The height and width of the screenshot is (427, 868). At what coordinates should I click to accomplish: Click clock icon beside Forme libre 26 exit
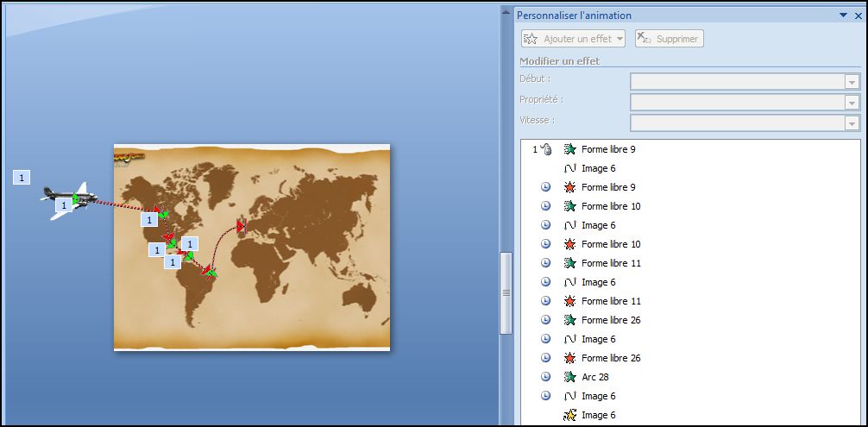546,358
